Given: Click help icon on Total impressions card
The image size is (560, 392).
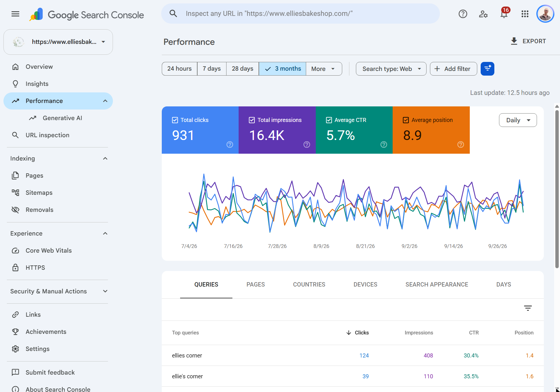Looking at the screenshot, I should (x=307, y=144).
